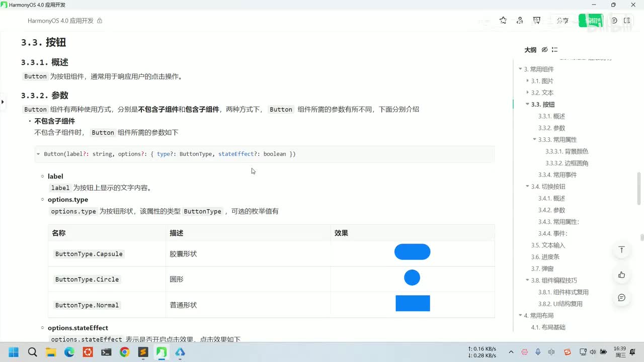644x362 pixels.
Task: Expand outline item 3.2. 文本
Action: point(528,93)
